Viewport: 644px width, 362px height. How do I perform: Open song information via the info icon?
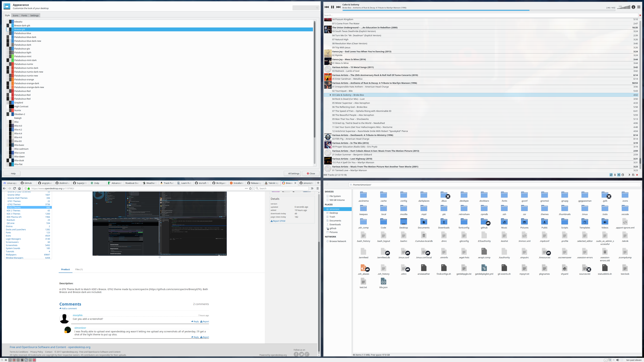[633, 7]
